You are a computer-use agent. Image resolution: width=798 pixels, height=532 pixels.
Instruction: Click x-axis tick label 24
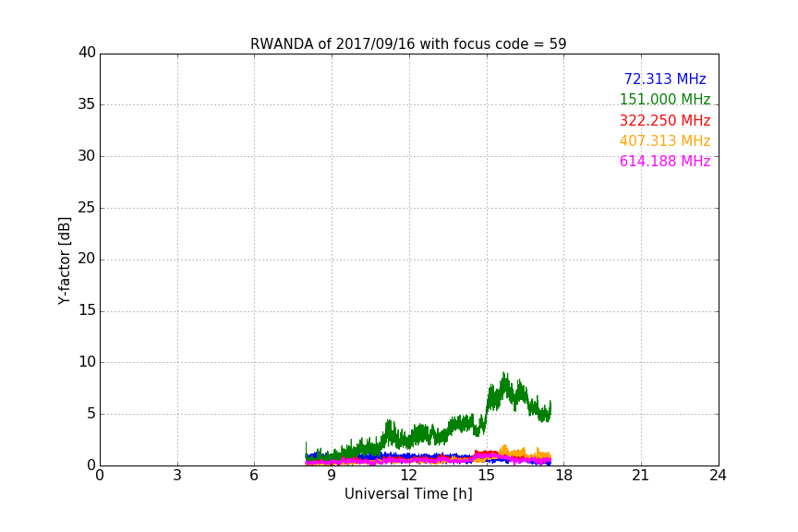[719, 476]
